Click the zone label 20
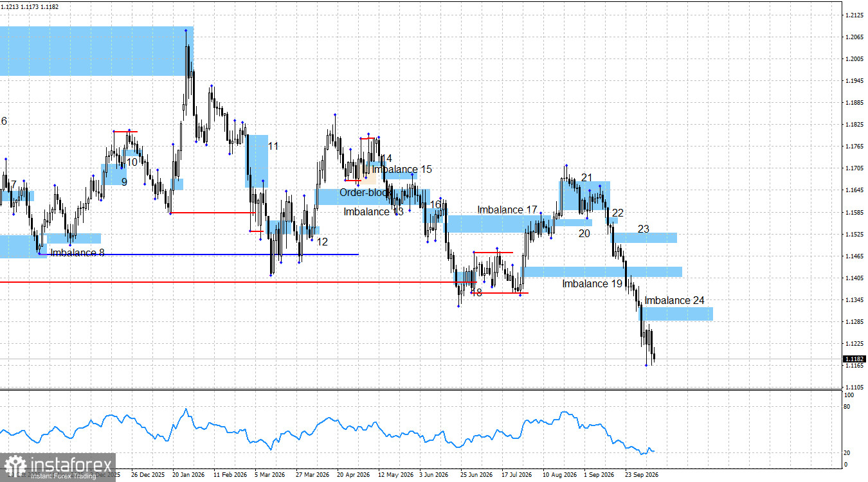The height and width of the screenshot is (482, 868). click(584, 233)
